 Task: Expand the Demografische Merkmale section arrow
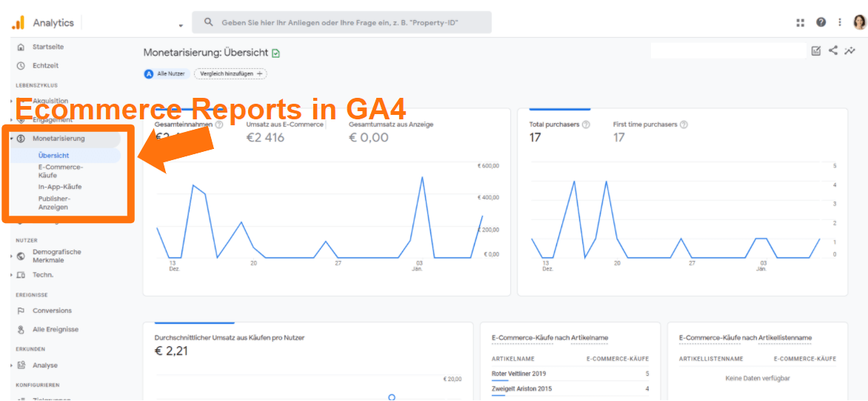12,256
